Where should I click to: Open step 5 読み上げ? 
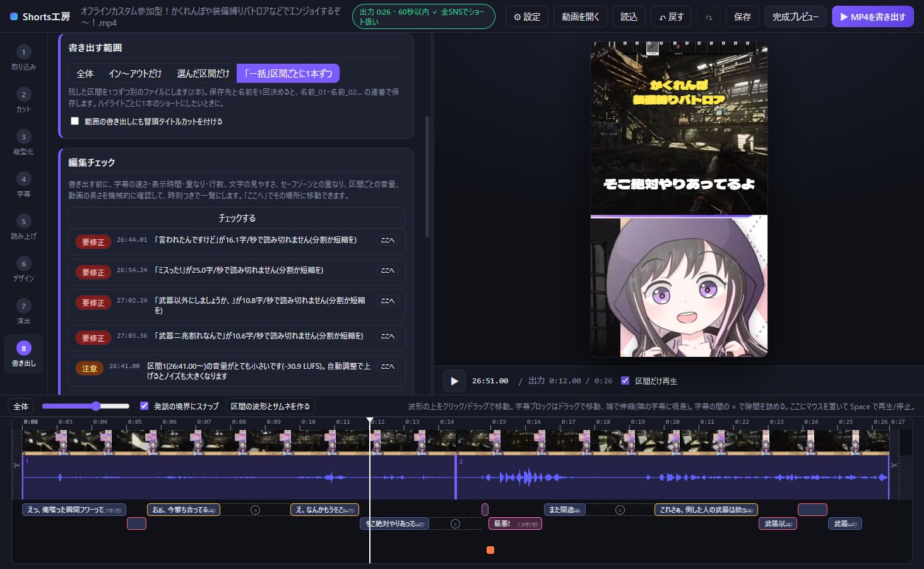(x=23, y=227)
